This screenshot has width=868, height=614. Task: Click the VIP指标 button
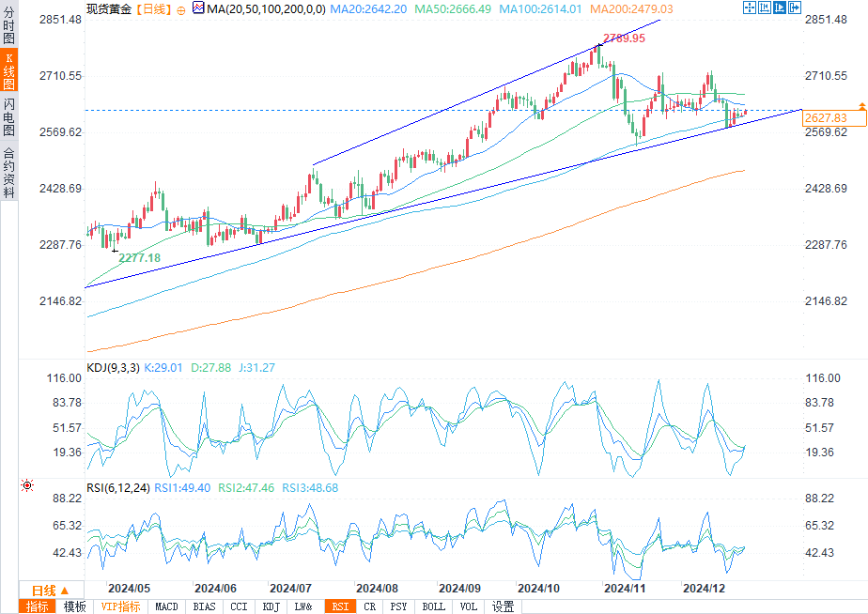[x=119, y=606]
